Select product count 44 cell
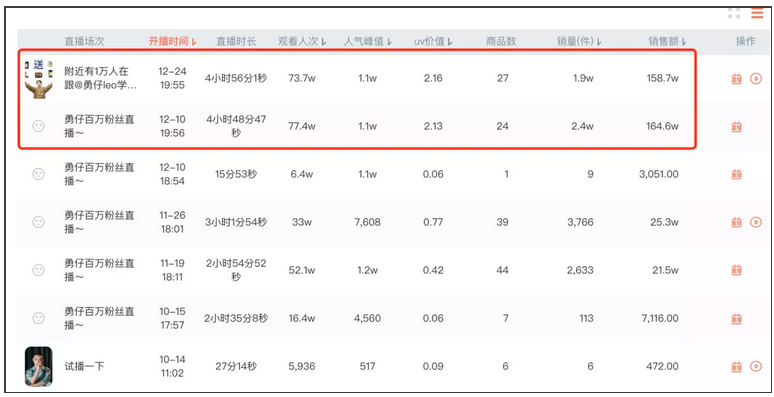 pos(503,270)
